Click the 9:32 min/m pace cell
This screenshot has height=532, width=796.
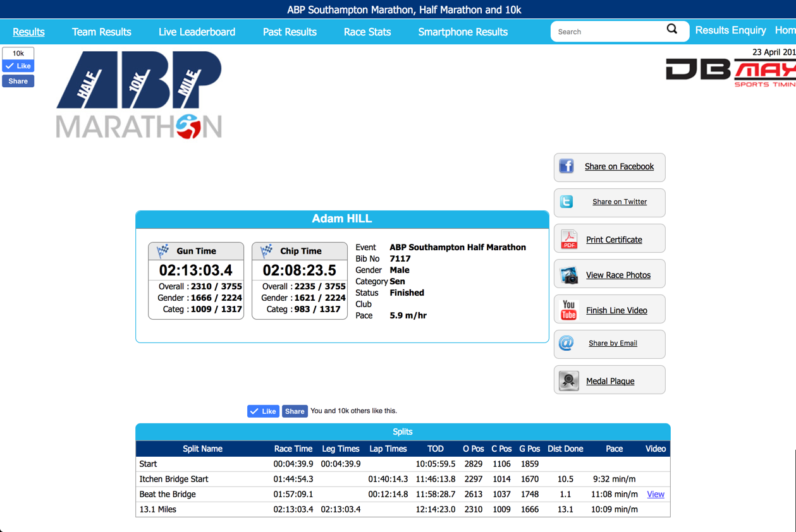615,479
